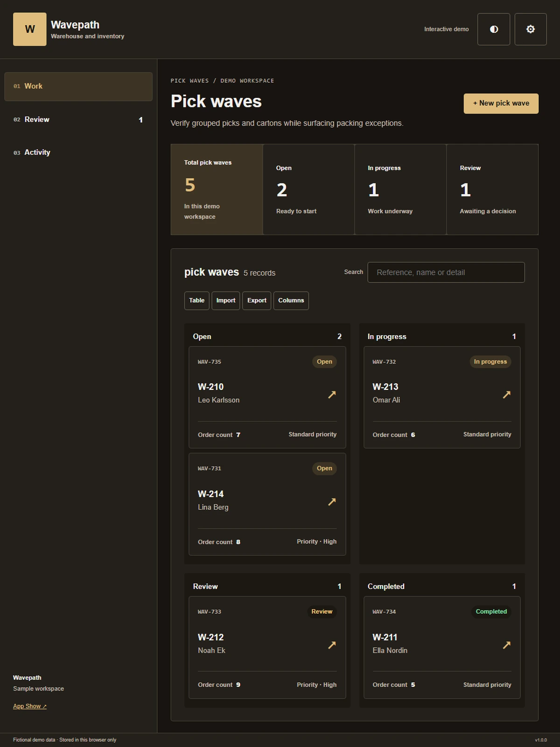Click the WAV-733 reference text
This screenshot has height=747, width=560.
pyautogui.click(x=210, y=612)
